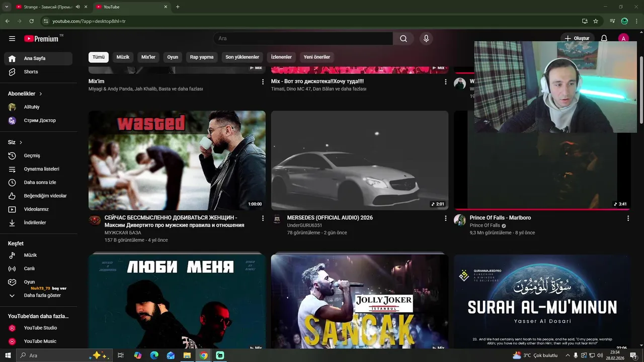The image size is (644, 362).
Task: Select the Tümü filter chip
Action: 99,57
